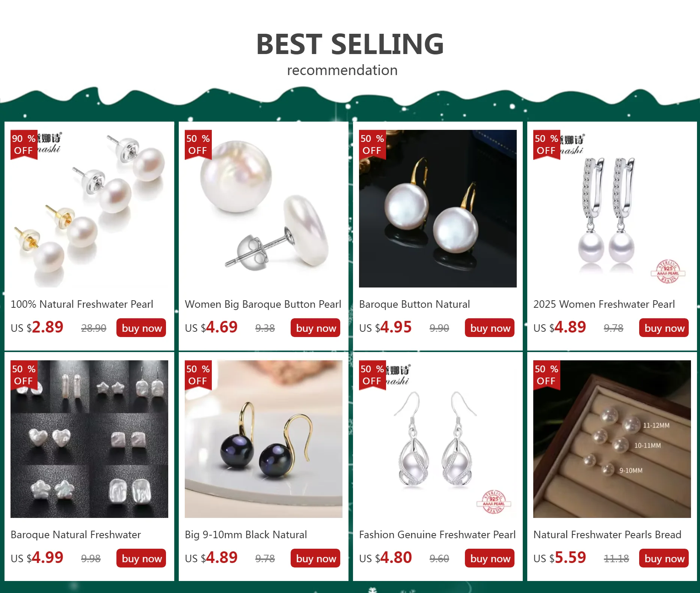Open the Women Big Baroque Button Pearl title

(263, 304)
